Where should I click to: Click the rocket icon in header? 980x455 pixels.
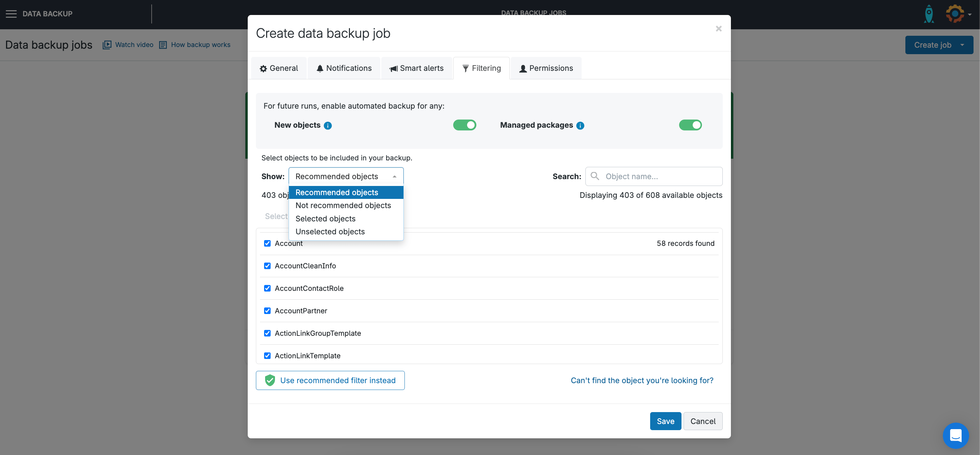[929, 14]
